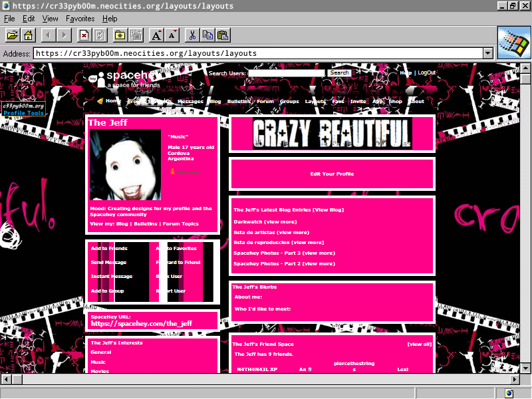
Task: Click The Jeff's profile picture
Action: pos(126,165)
